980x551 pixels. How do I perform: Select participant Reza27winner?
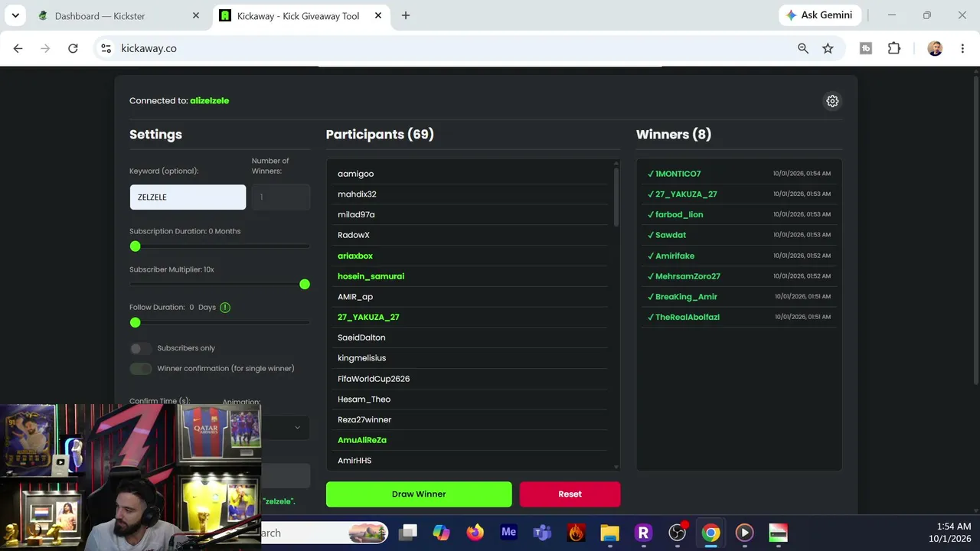[364, 420]
